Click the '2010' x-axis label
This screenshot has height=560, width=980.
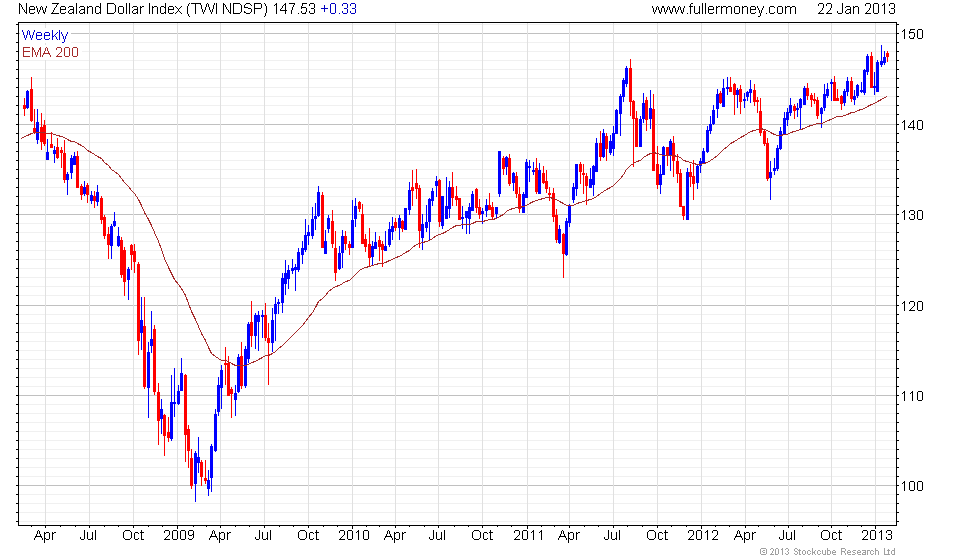pos(354,535)
